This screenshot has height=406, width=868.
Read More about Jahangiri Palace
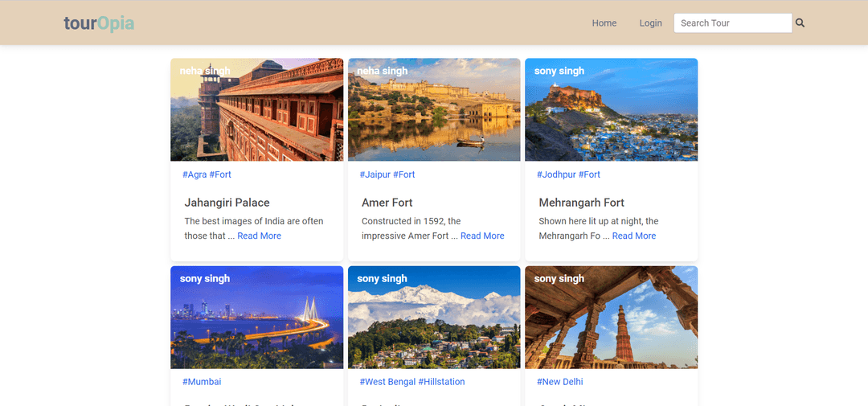tap(259, 236)
